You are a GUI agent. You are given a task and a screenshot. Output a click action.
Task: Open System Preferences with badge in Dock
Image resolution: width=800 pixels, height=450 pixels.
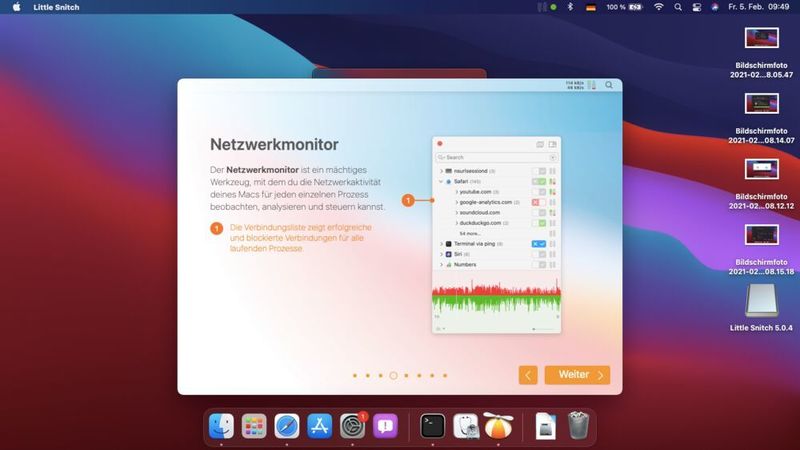tap(353, 426)
